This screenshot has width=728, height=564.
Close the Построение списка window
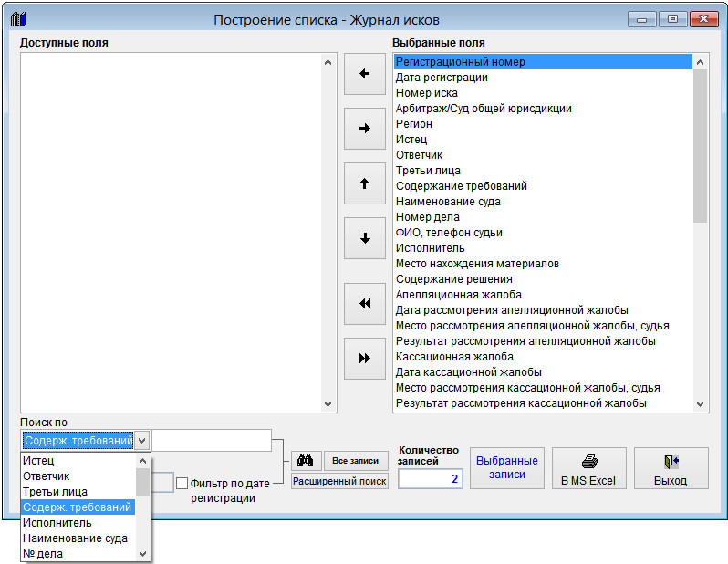pos(704,19)
